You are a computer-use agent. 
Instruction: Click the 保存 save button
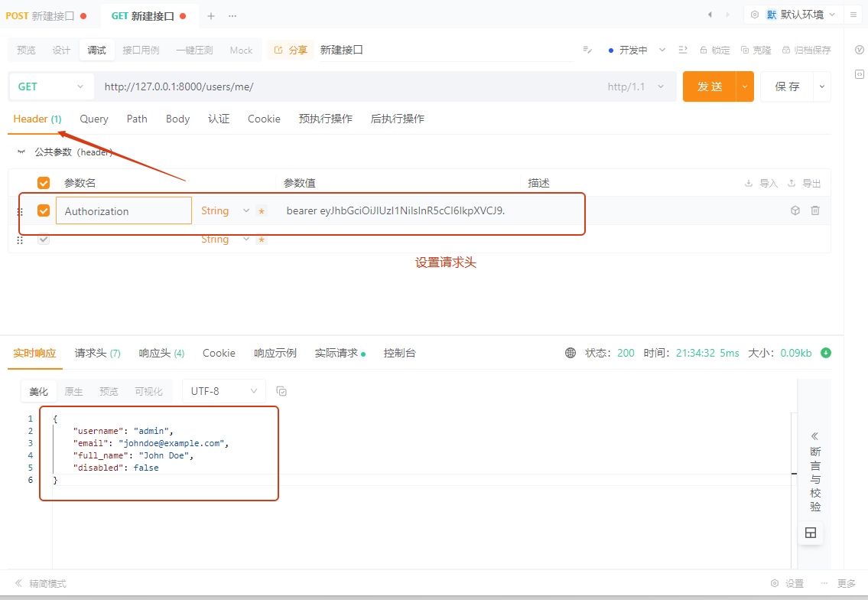coord(787,86)
